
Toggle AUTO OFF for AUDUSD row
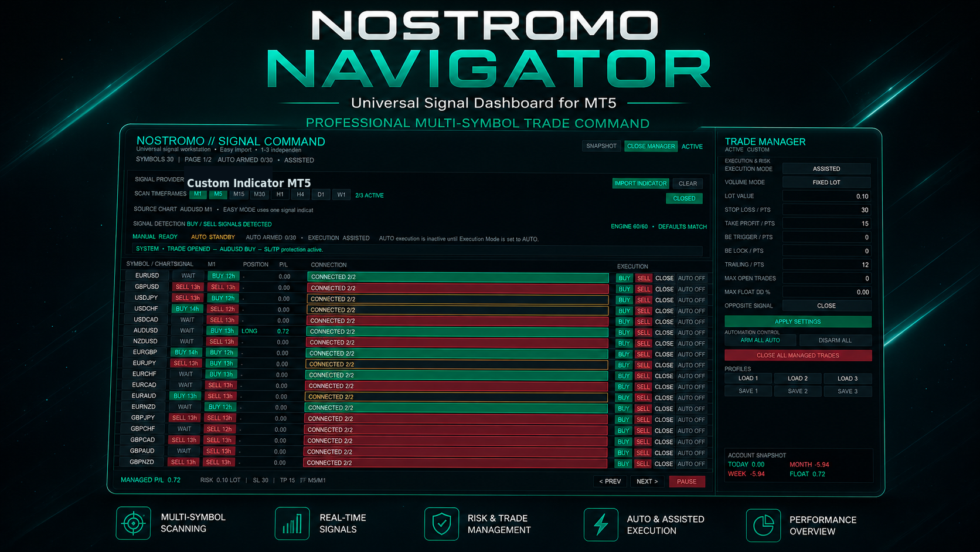tap(692, 333)
